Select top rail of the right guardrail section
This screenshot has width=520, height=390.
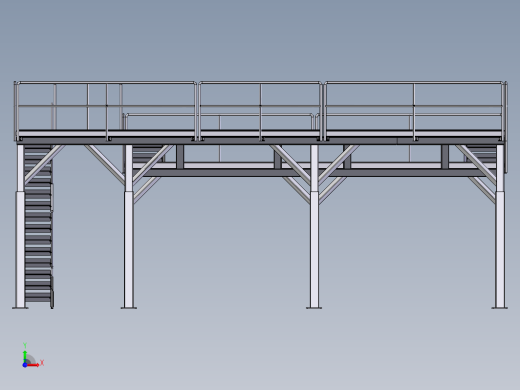[414, 82]
